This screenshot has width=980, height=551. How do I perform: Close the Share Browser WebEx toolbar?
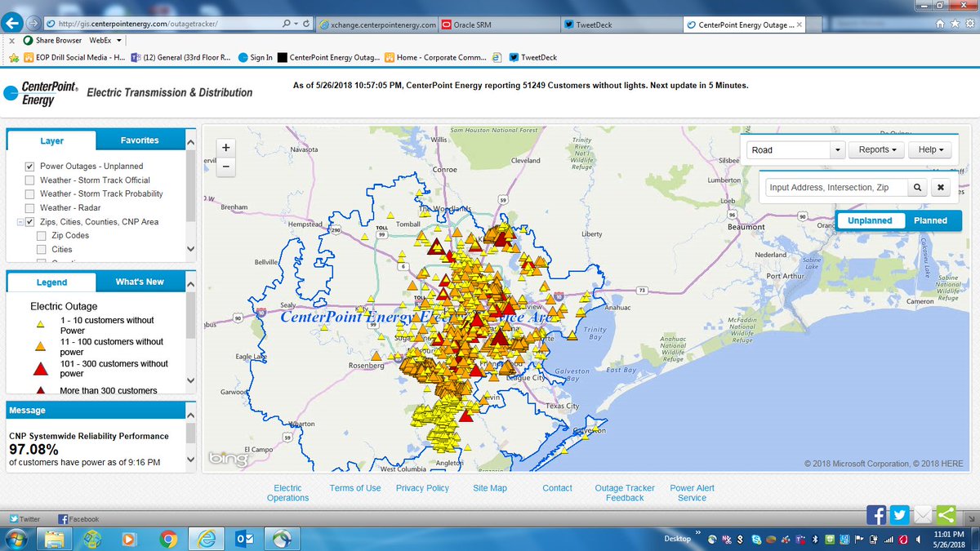click(x=11, y=40)
